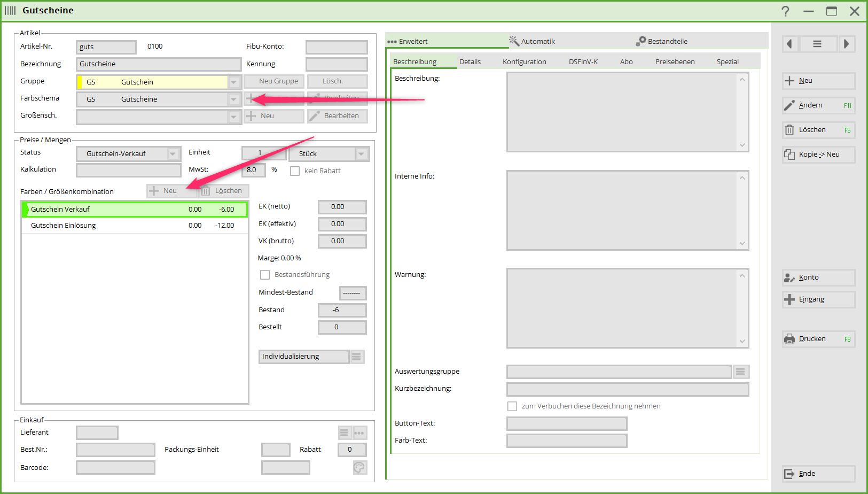Click the Individualisierung list icon
The width and height of the screenshot is (868, 494).
coord(357,357)
